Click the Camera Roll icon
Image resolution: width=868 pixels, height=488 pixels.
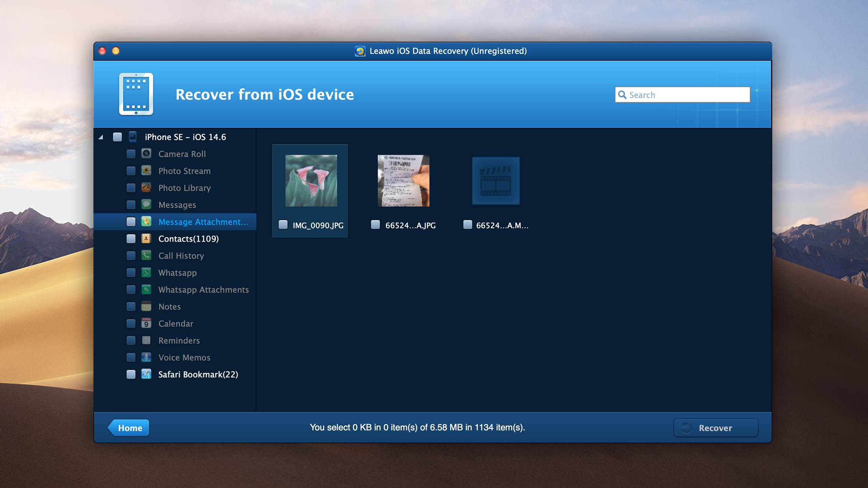(146, 154)
